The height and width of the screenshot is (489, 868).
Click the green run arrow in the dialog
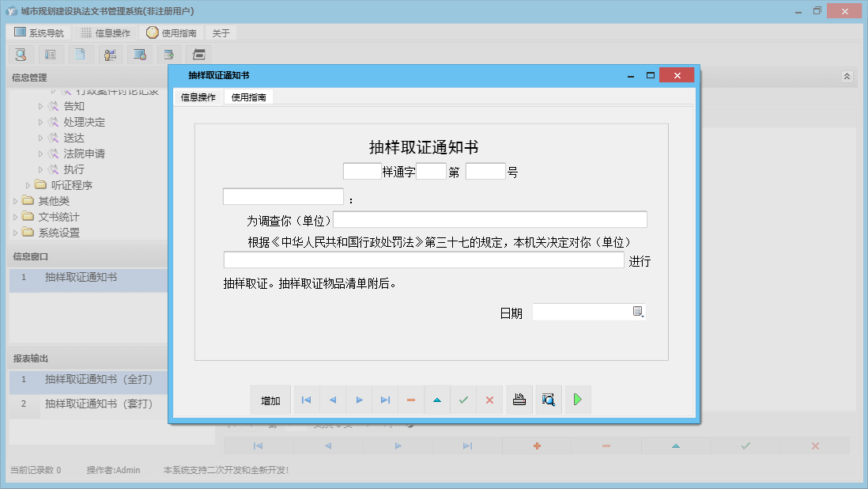(578, 400)
